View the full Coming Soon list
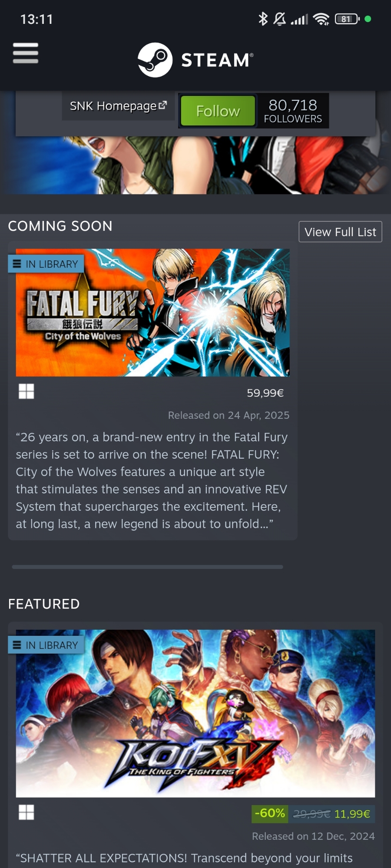Image resolution: width=391 pixels, height=868 pixels. pyautogui.click(x=340, y=232)
